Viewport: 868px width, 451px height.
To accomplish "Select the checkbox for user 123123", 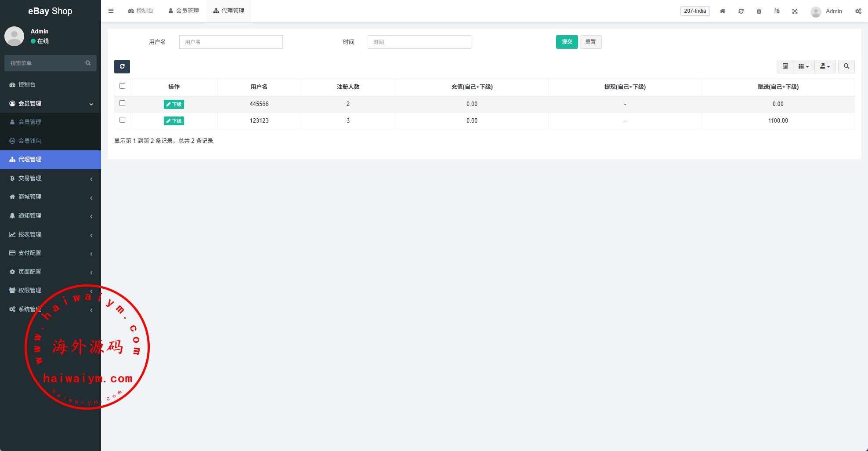I will [x=122, y=120].
